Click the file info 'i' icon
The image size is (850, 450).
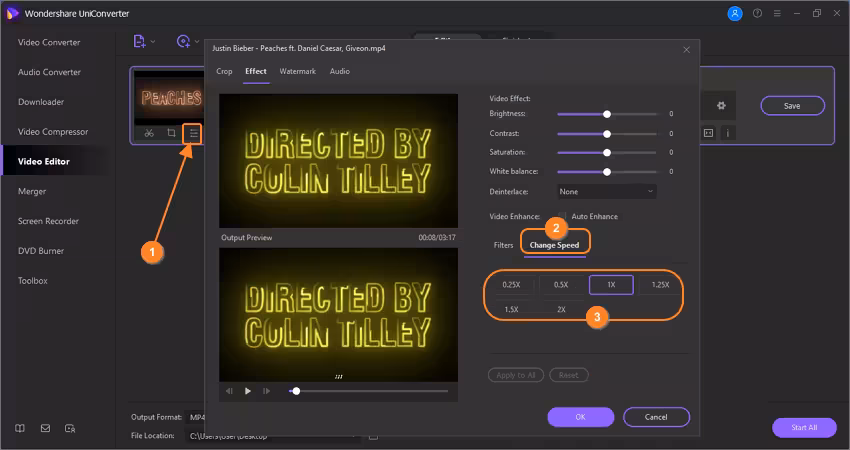[727, 133]
